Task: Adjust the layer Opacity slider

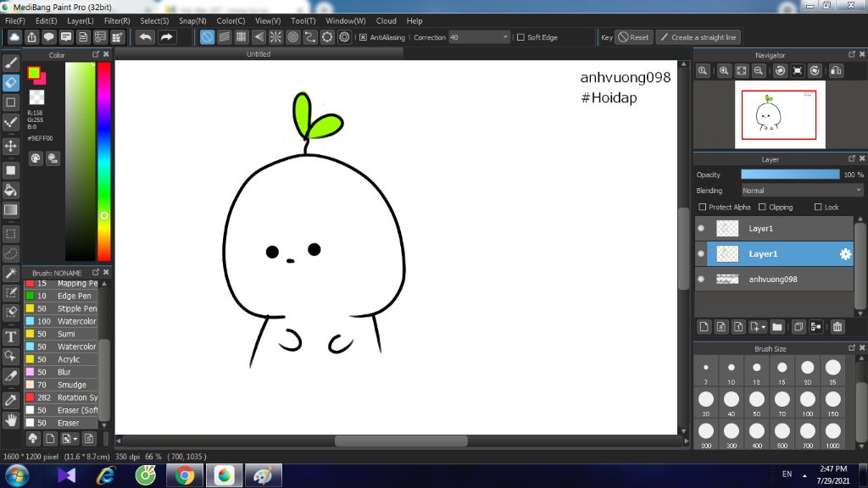Action: click(790, 175)
